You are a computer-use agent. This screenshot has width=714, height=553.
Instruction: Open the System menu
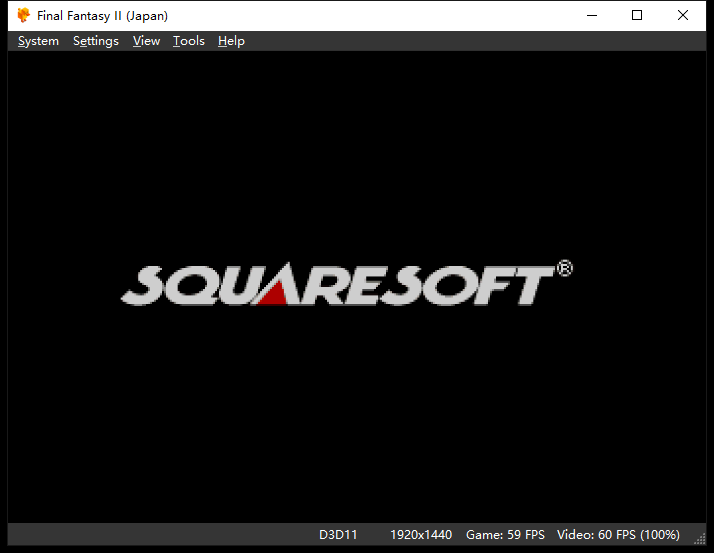[x=38, y=41]
